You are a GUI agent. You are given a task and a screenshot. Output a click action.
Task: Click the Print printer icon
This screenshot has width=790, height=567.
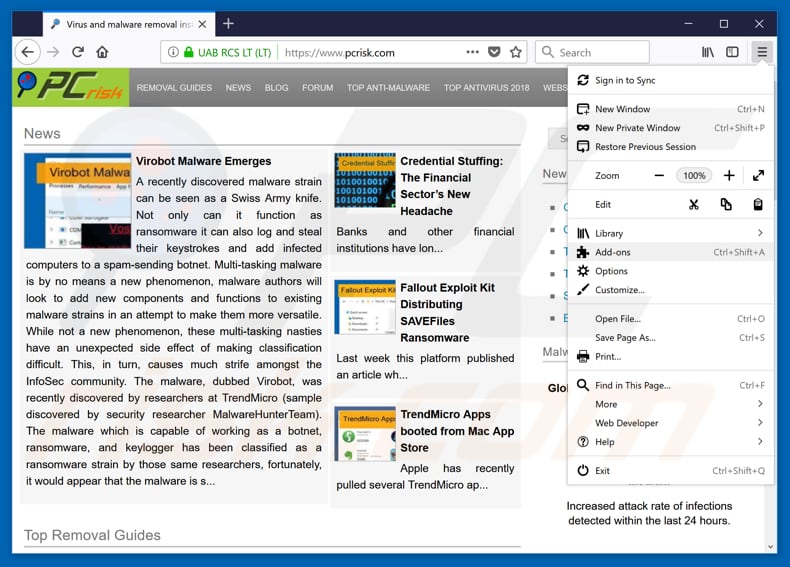[x=583, y=356]
